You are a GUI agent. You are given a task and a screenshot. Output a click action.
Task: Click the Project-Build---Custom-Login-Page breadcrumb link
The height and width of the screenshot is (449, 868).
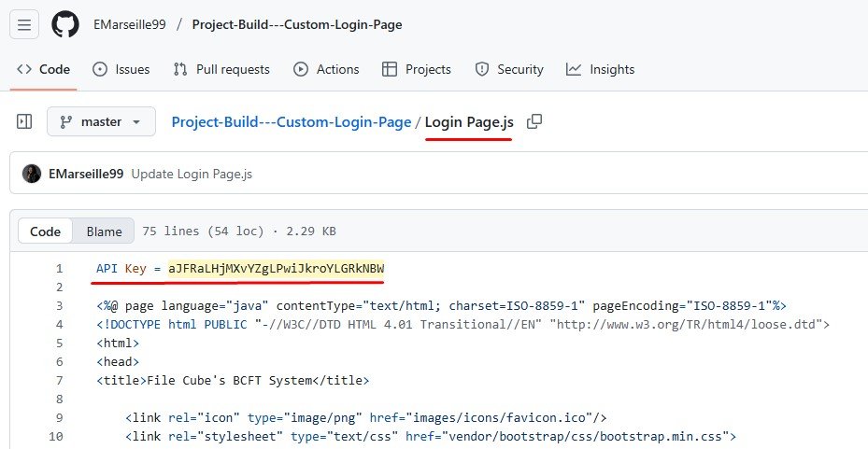[292, 121]
